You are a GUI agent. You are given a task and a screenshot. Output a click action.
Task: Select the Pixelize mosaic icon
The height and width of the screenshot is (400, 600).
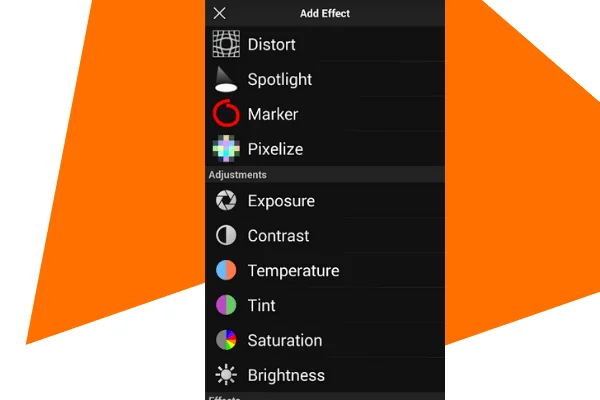226,148
